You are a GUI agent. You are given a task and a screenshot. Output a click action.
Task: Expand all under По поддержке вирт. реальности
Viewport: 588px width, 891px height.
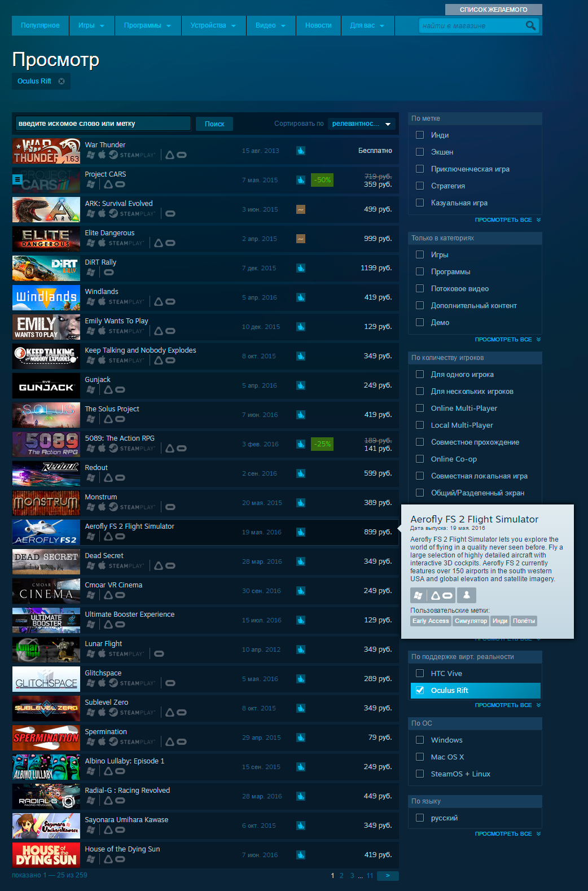[507, 705]
